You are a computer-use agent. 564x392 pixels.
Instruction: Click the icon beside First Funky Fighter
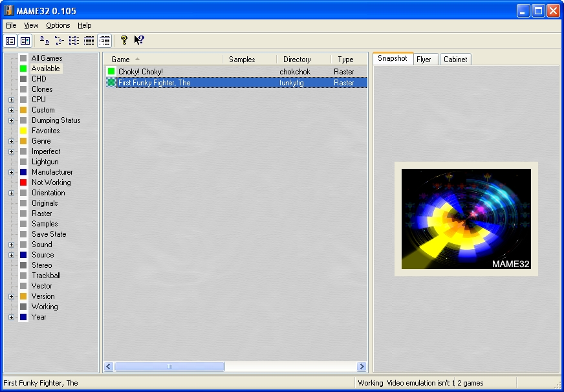point(111,83)
